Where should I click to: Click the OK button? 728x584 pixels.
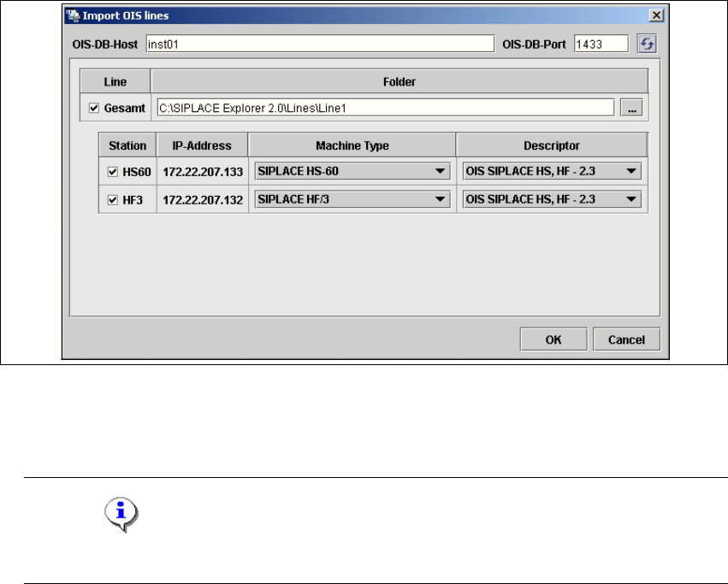point(553,339)
